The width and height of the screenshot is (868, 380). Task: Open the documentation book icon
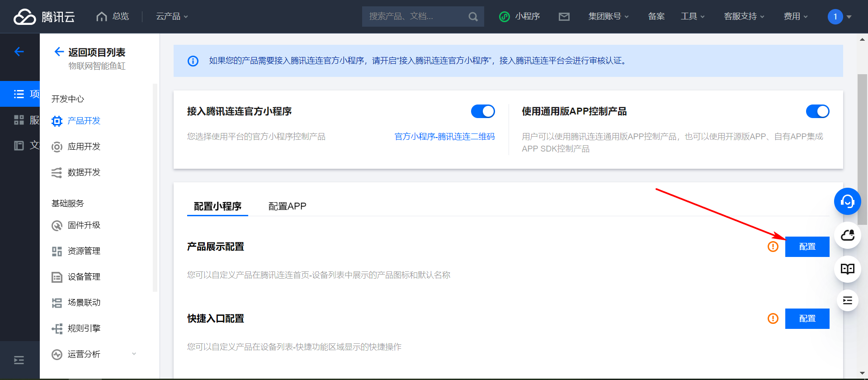point(847,269)
